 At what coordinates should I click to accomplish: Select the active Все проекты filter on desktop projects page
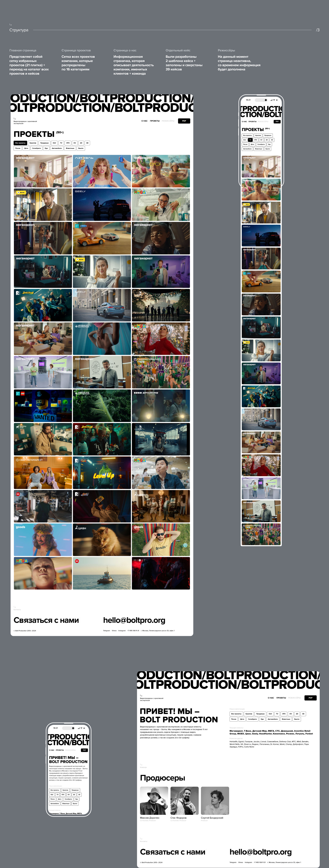[20, 143]
